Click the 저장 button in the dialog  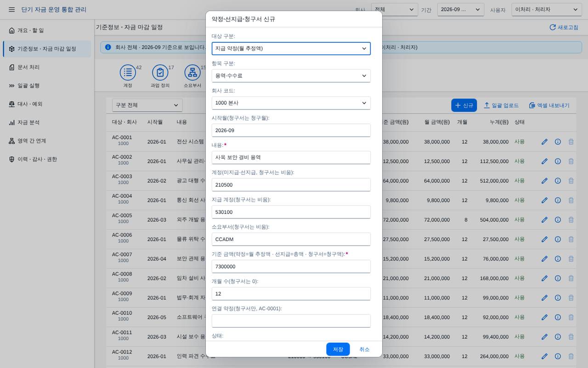click(338, 349)
